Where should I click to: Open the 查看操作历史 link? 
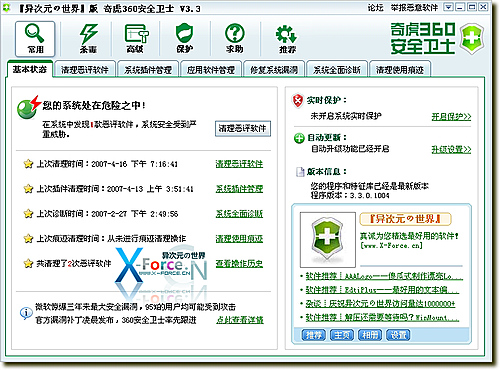239,264
